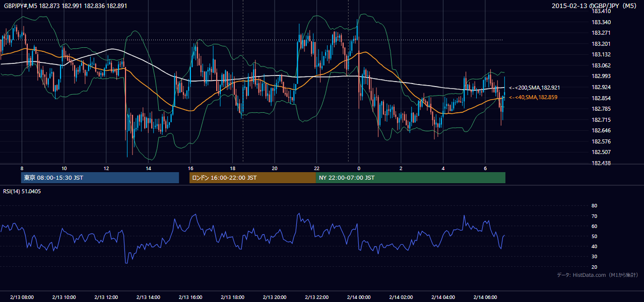
Task: Select the 東京 08:00-15:30 JST session bar
Action: [100, 178]
